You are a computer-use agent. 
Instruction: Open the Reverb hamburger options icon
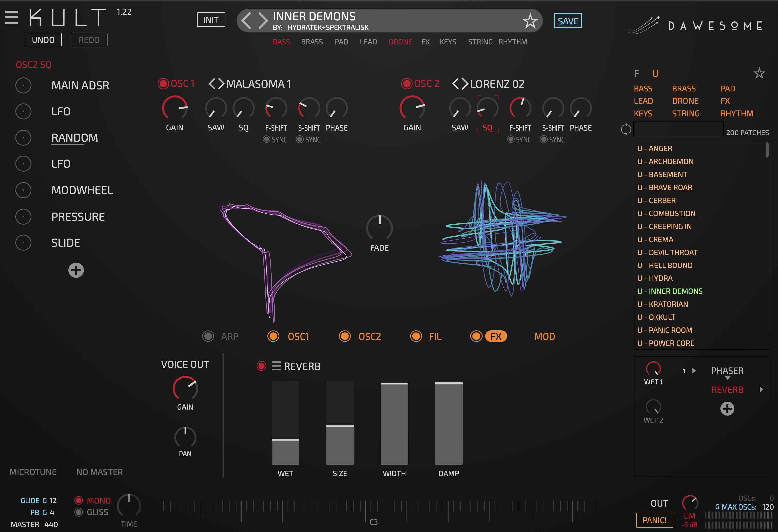coord(276,366)
